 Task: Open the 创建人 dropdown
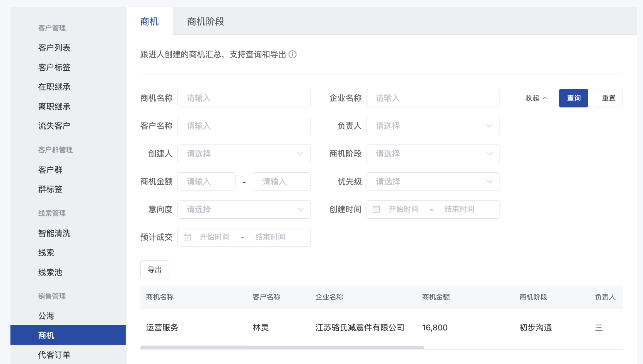tap(244, 154)
